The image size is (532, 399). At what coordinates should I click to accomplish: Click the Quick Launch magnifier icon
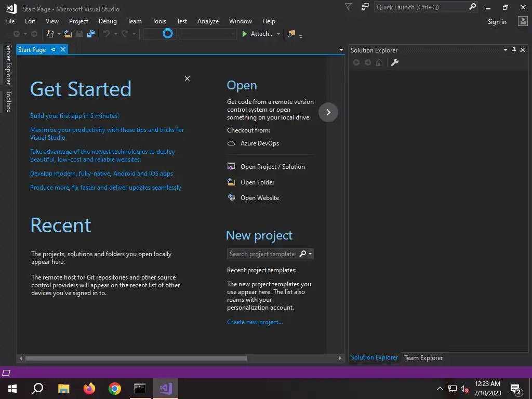tap(472, 7)
